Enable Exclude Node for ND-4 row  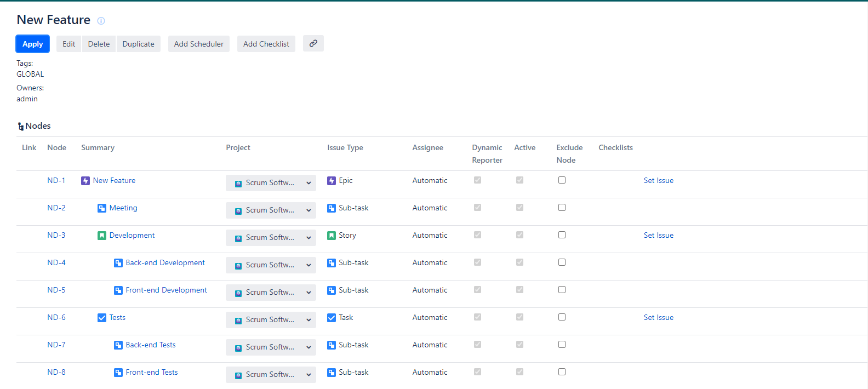[562, 262]
